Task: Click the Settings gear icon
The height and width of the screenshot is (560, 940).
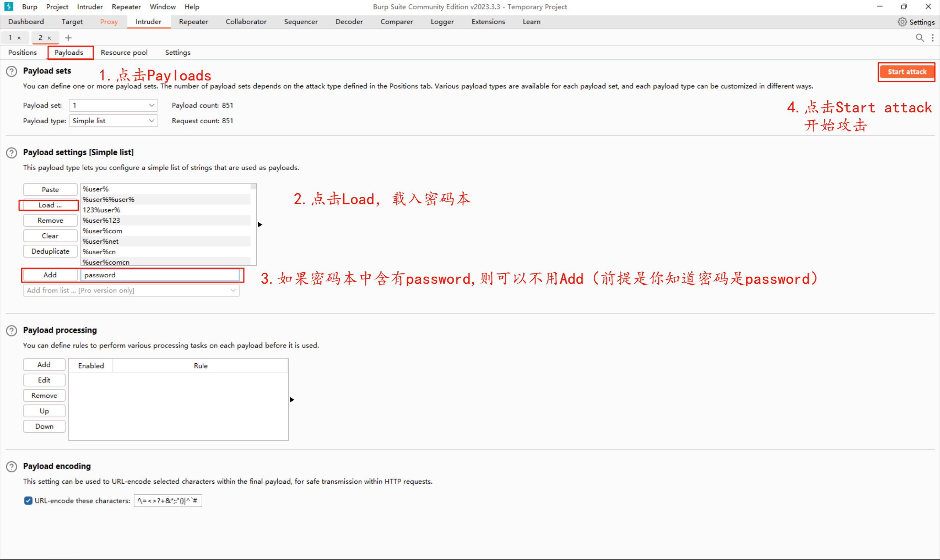Action: [902, 22]
